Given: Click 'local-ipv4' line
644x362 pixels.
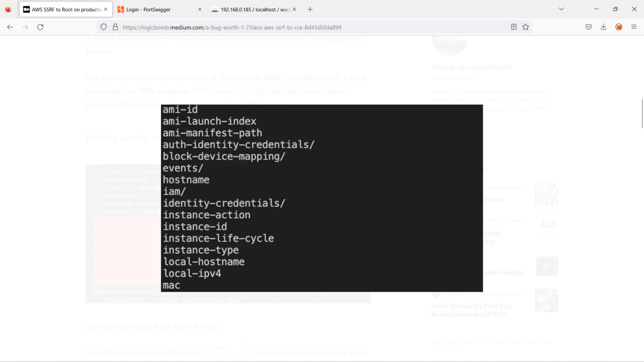Looking at the screenshot, I should (x=192, y=274).
